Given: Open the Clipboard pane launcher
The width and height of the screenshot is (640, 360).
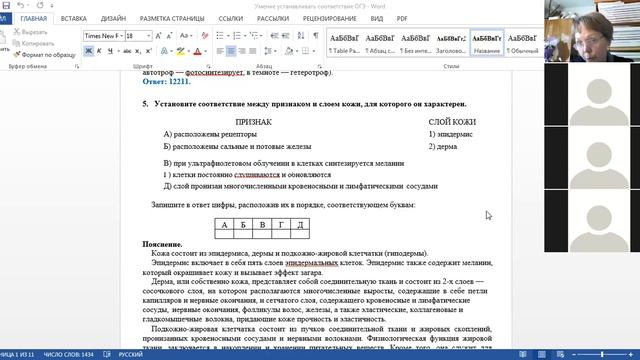Looking at the screenshot, I should point(77,66).
